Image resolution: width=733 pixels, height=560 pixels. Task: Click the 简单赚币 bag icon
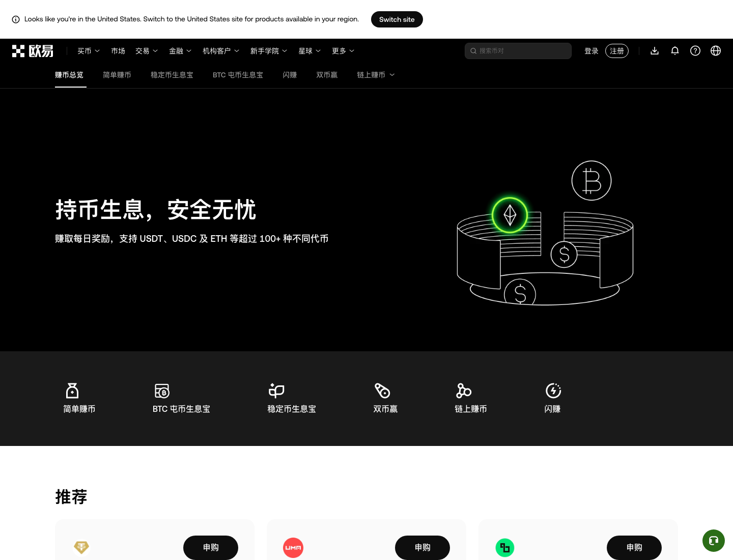pos(72,390)
